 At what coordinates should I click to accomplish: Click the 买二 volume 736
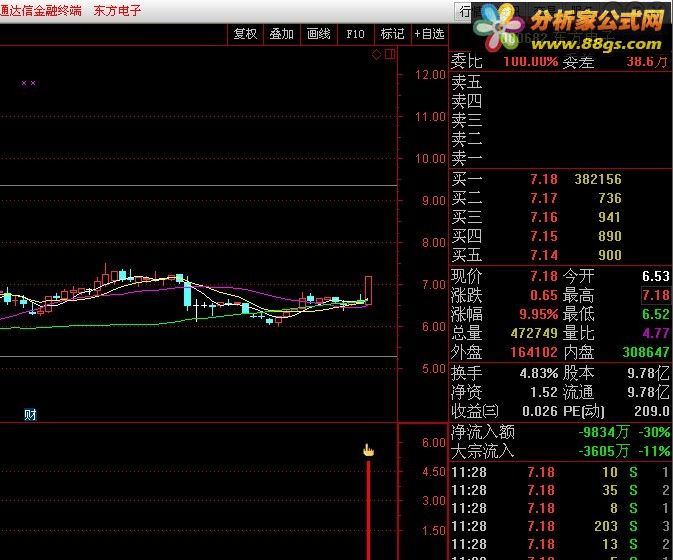[x=609, y=198]
